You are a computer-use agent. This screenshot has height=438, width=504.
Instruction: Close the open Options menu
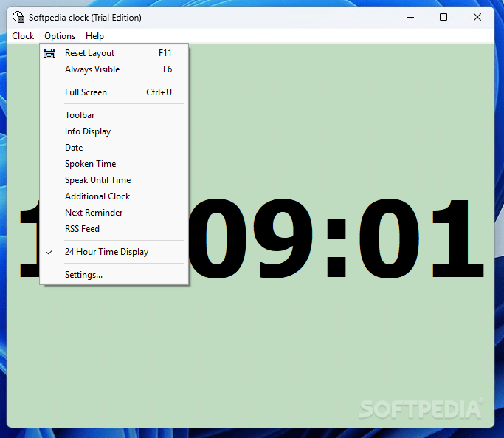coord(60,36)
